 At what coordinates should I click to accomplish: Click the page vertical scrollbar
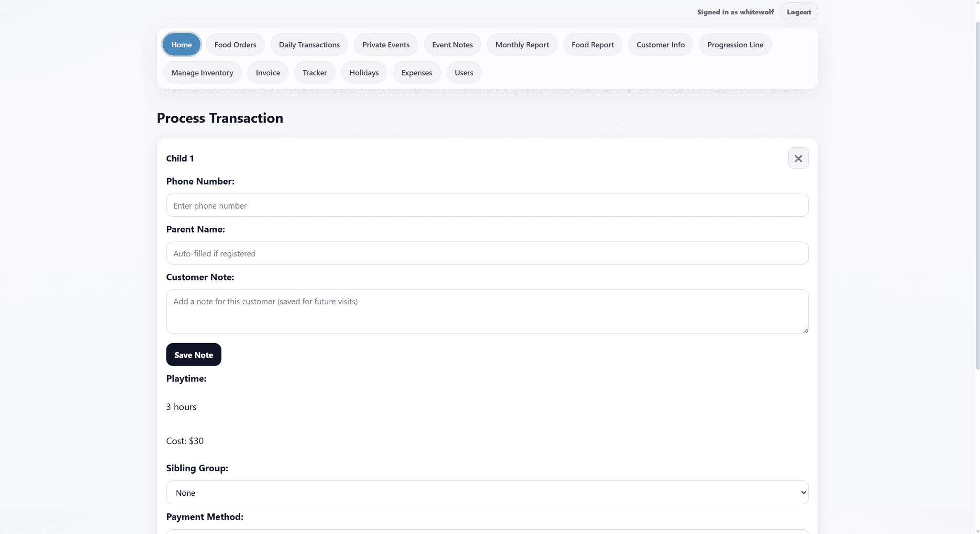977,191
